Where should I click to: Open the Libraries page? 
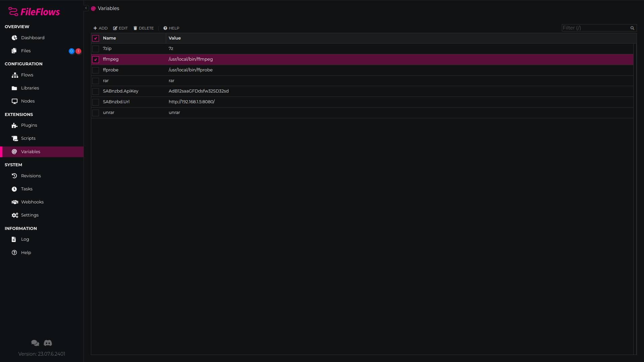pyautogui.click(x=30, y=88)
